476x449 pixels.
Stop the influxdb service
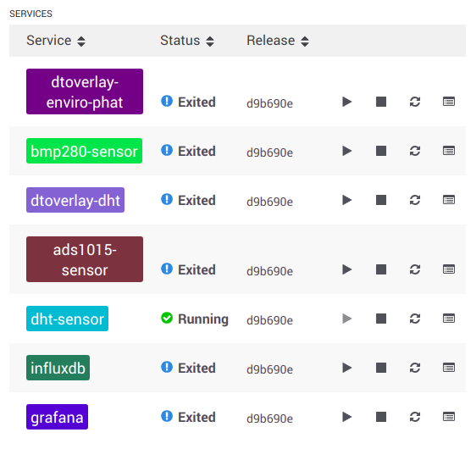click(381, 368)
